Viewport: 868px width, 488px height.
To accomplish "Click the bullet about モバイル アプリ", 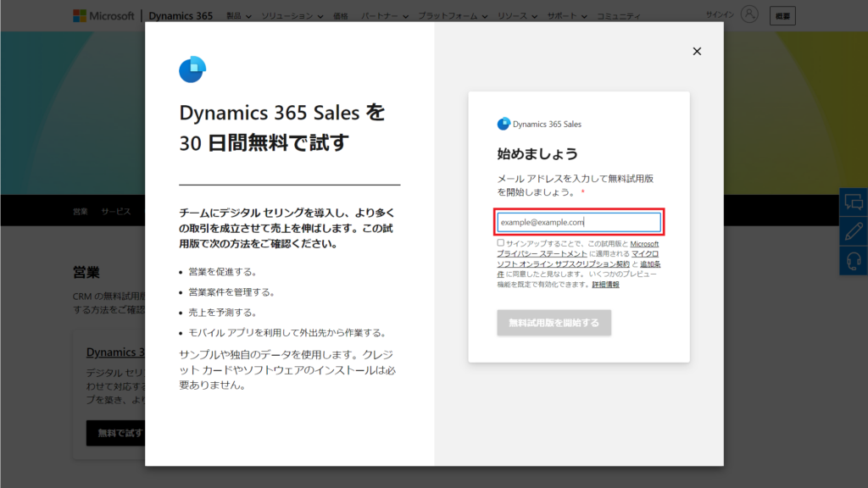I will pyautogui.click(x=288, y=332).
